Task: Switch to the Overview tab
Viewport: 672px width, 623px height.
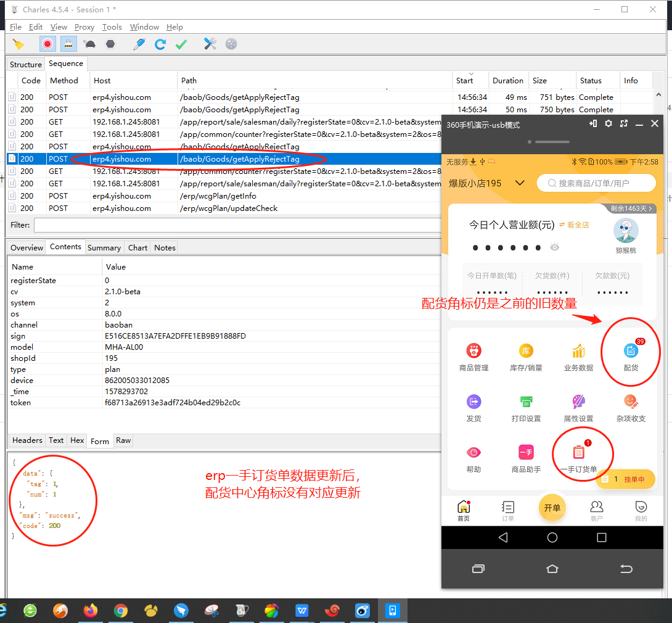Action: point(27,248)
